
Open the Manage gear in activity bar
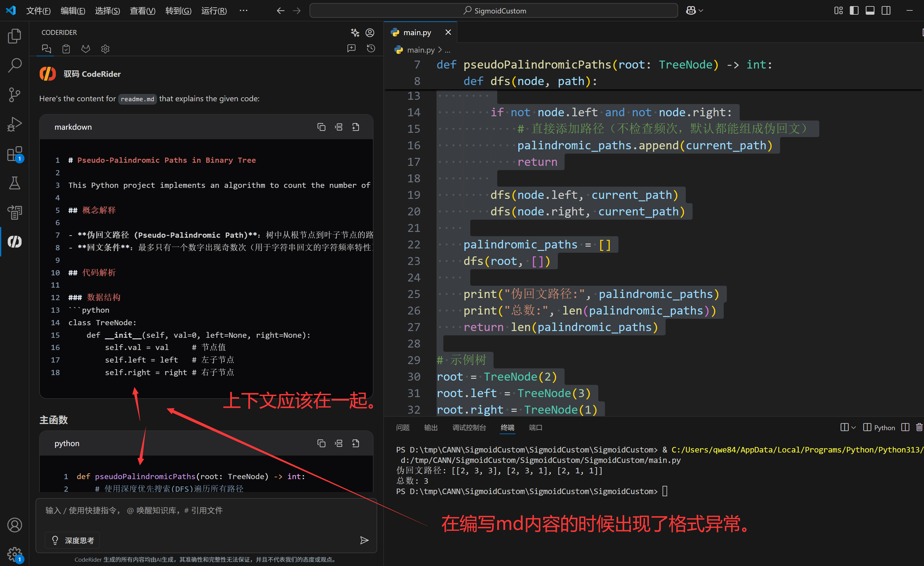15,554
